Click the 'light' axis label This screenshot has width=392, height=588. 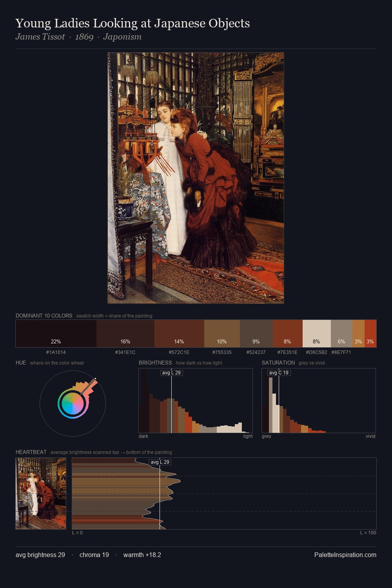pyautogui.click(x=248, y=436)
